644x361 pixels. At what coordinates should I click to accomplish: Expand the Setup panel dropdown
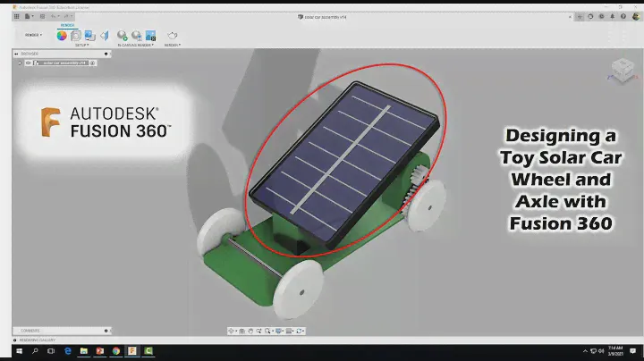[x=82, y=45]
